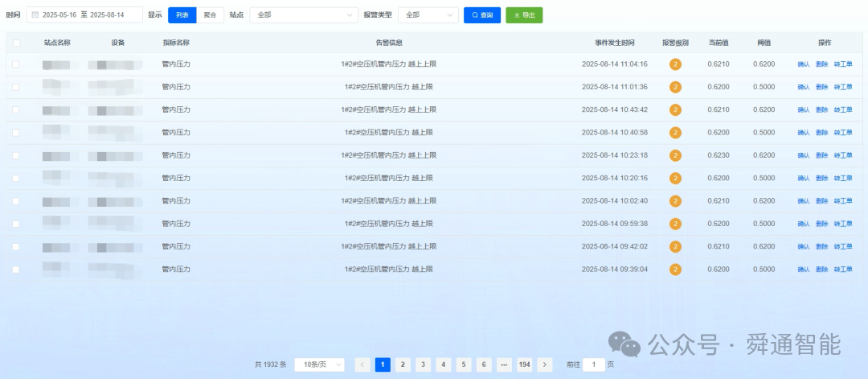Click level 2 badge in 09:39:04 row
The height and width of the screenshot is (379, 868).
click(x=675, y=270)
